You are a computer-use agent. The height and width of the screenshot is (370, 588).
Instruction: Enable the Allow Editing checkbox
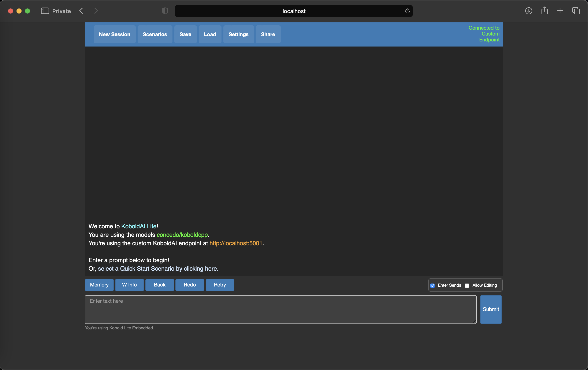tap(467, 285)
